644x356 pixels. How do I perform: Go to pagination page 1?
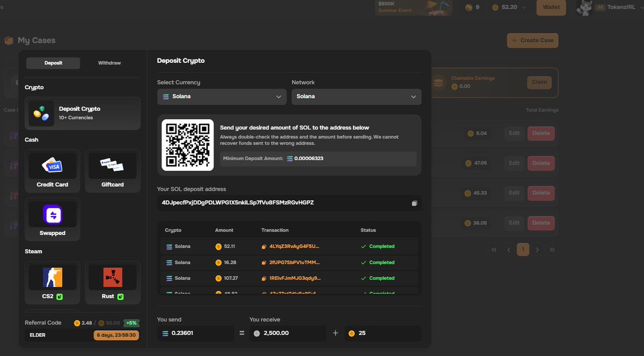click(523, 250)
